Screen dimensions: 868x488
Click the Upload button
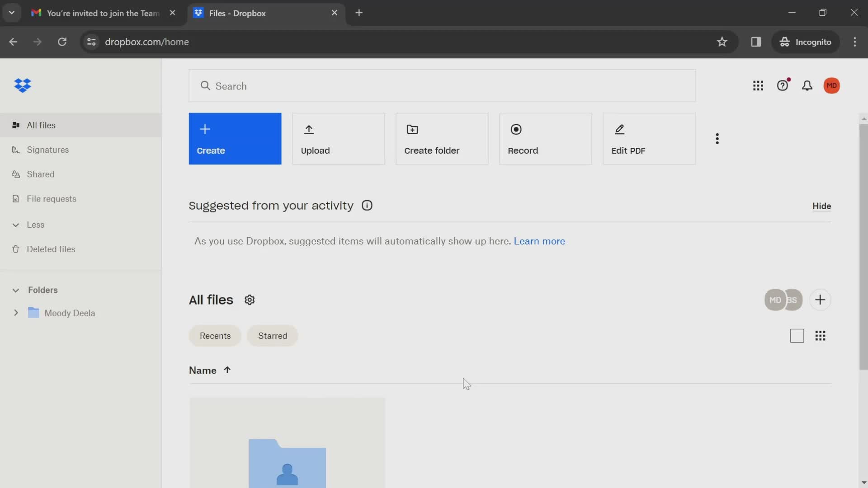(339, 139)
